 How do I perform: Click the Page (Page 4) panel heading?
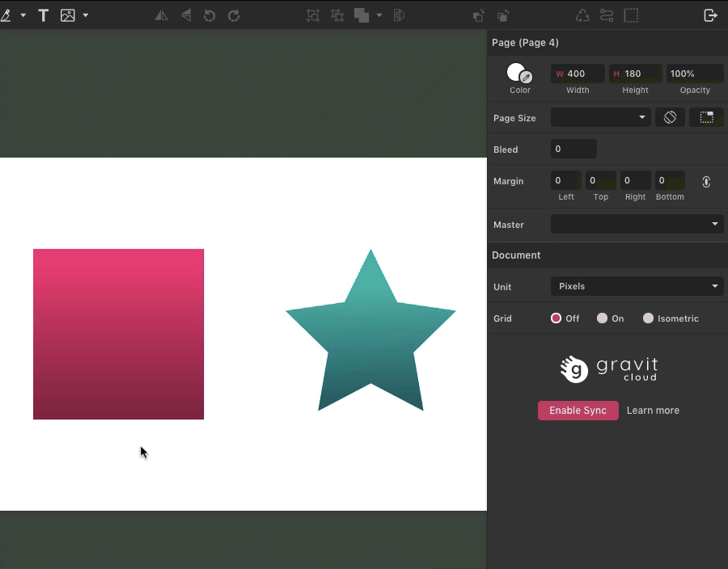click(526, 42)
